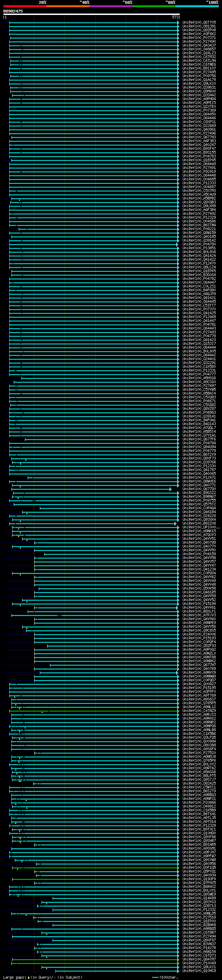Select label UniRef100_Q41234

199,569
